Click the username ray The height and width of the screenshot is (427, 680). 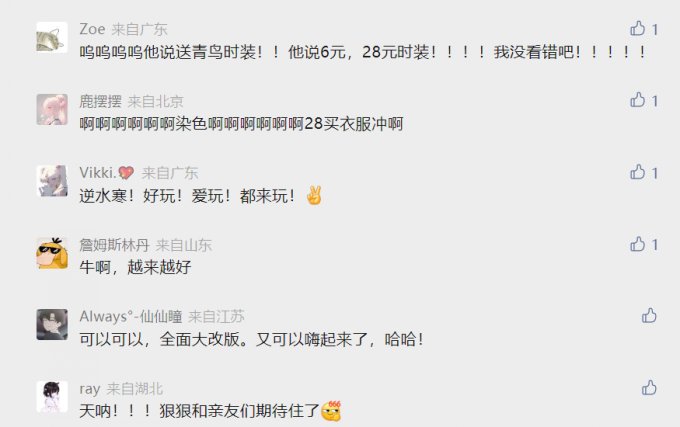click(x=90, y=389)
